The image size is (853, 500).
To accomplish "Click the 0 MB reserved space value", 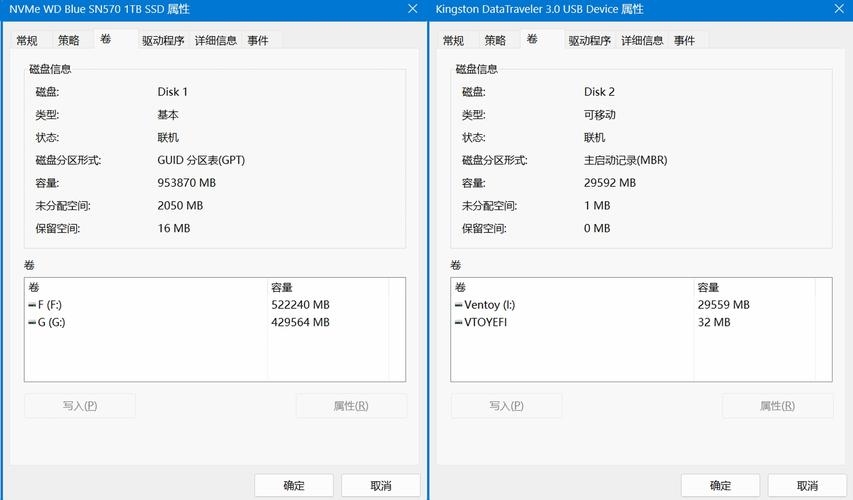I will tap(597, 229).
